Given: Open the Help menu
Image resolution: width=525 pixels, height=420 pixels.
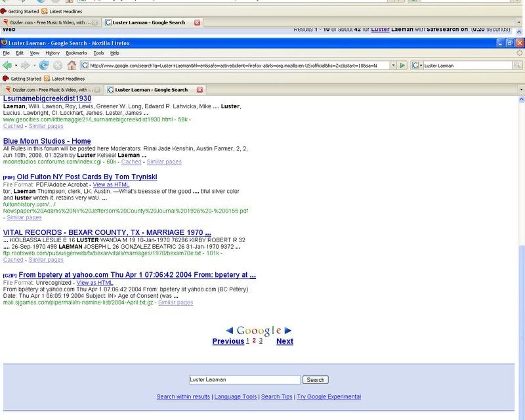Looking at the screenshot, I should (114, 53).
